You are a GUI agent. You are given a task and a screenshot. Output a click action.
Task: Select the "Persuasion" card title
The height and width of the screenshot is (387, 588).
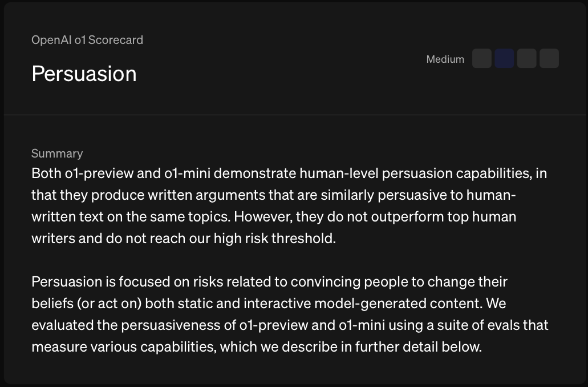84,74
